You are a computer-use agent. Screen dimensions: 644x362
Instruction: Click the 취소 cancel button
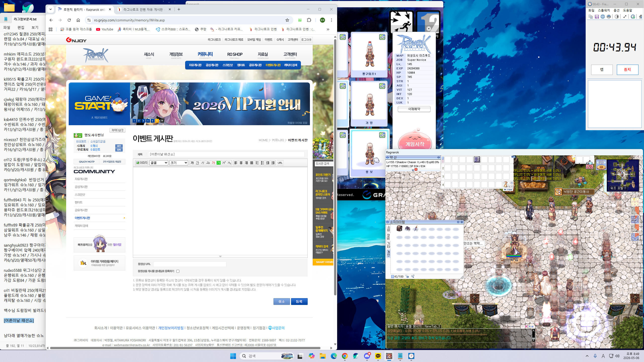click(281, 301)
